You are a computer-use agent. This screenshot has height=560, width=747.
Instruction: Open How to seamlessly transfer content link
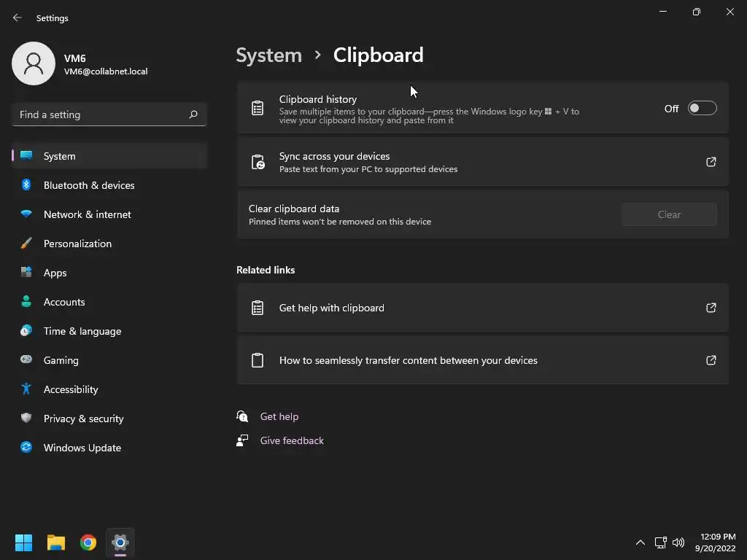tap(408, 360)
